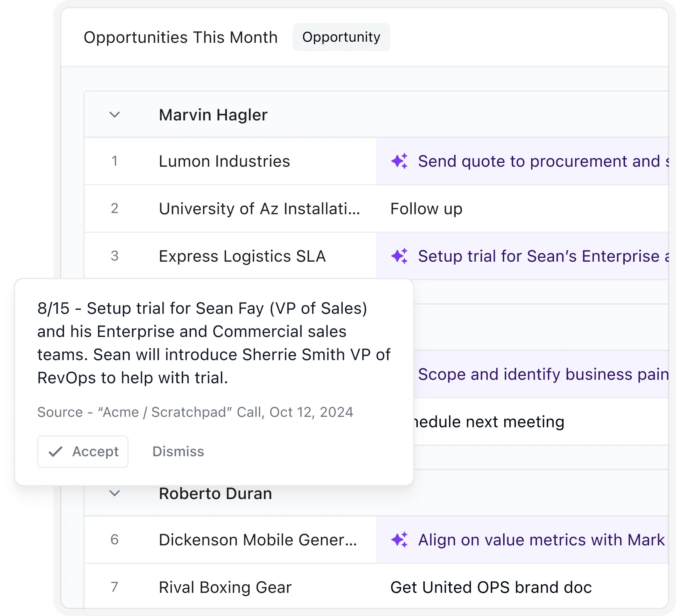Image resolution: width=676 pixels, height=616 pixels.
Task: Collapse the Roberto Duran group
Action: (115, 493)
